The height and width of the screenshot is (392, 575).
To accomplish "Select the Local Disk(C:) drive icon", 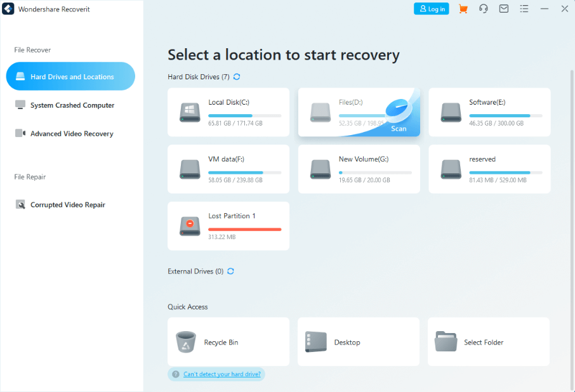I will point(190,112).
